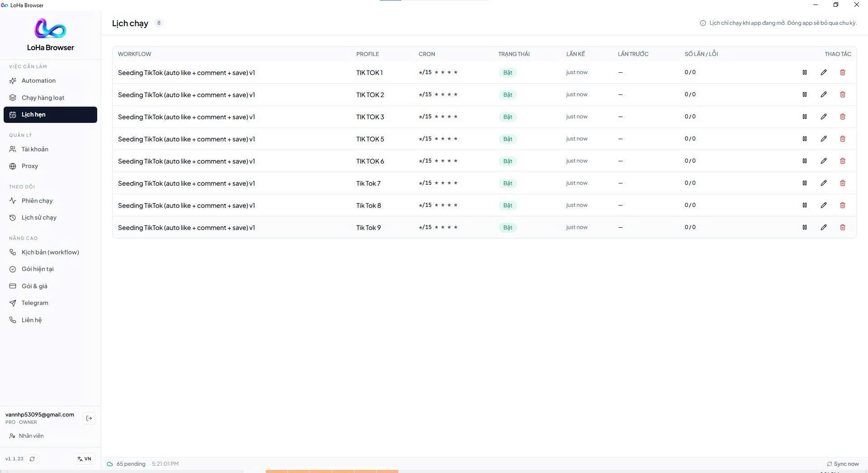Edit the Tik Tok 8 schedule
This screenshot has height=473, width=868.
(x=824, y=205)
